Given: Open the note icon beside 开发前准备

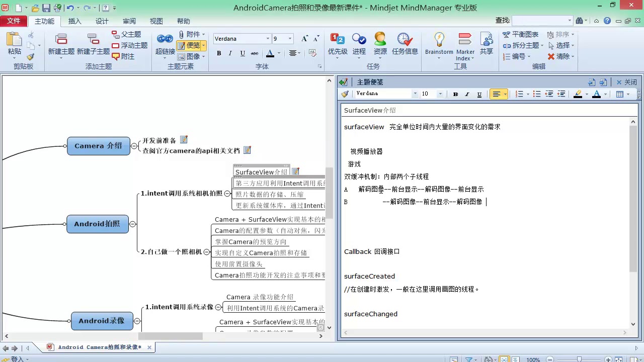Looking at the screenshot, I should [x=184, y=140].
